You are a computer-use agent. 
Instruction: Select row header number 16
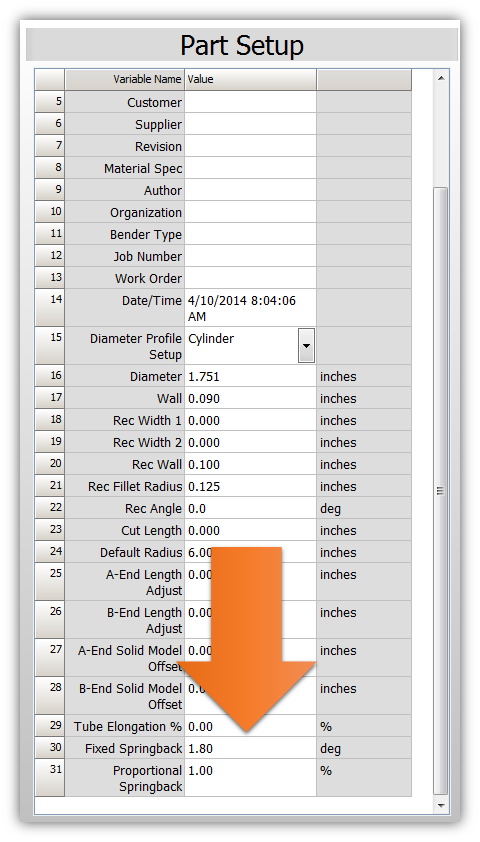(50, 376)
